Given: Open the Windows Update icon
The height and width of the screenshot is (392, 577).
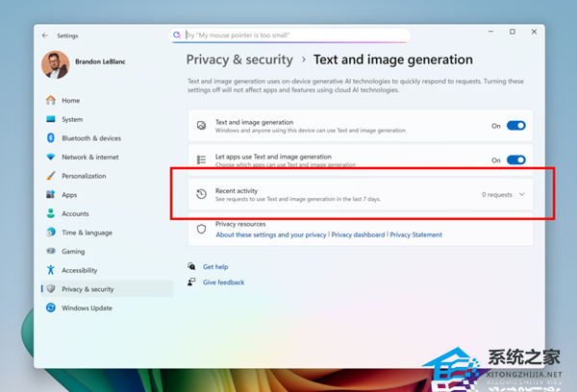Looking at the screenshot, I should 51,308.
